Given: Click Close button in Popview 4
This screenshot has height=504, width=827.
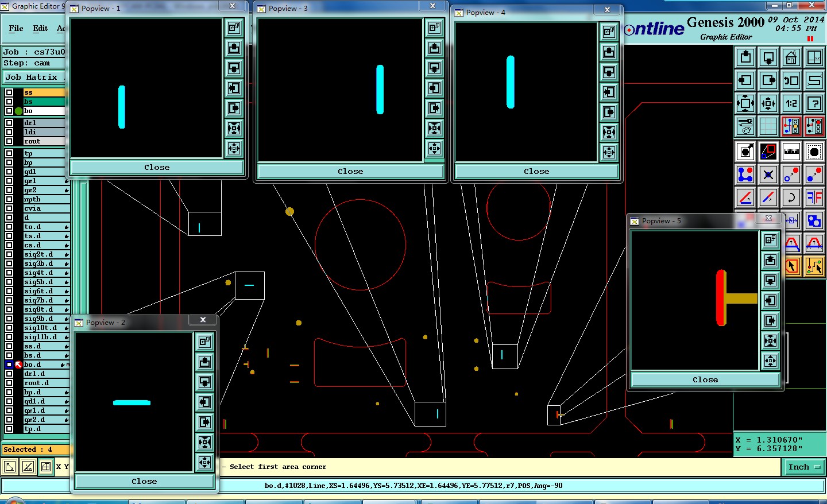Looking at the screenshot, I should click(536, 171).
